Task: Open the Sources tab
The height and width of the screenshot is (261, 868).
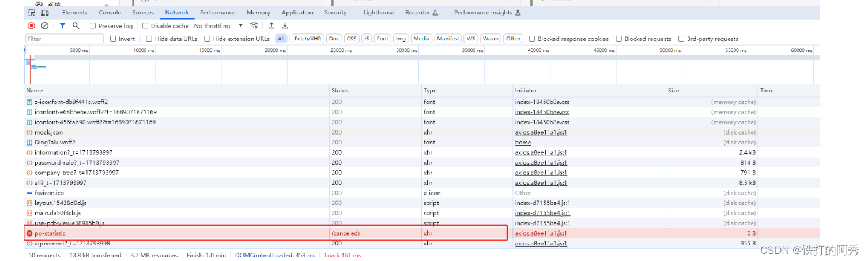Action: [143, 12]
